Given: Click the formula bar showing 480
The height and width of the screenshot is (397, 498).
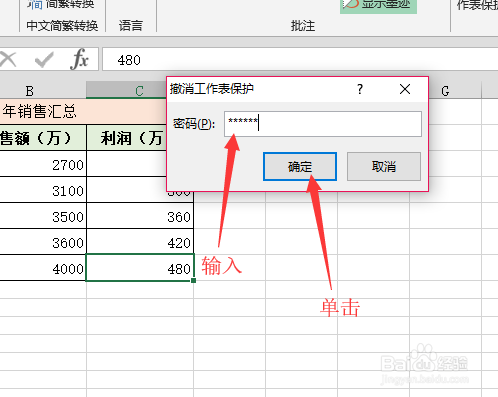Looking at the screenshot, I should 300,60.
